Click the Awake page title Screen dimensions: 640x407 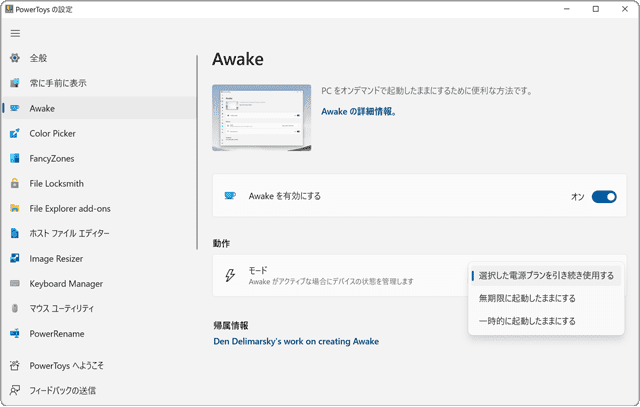click(238, 59)
